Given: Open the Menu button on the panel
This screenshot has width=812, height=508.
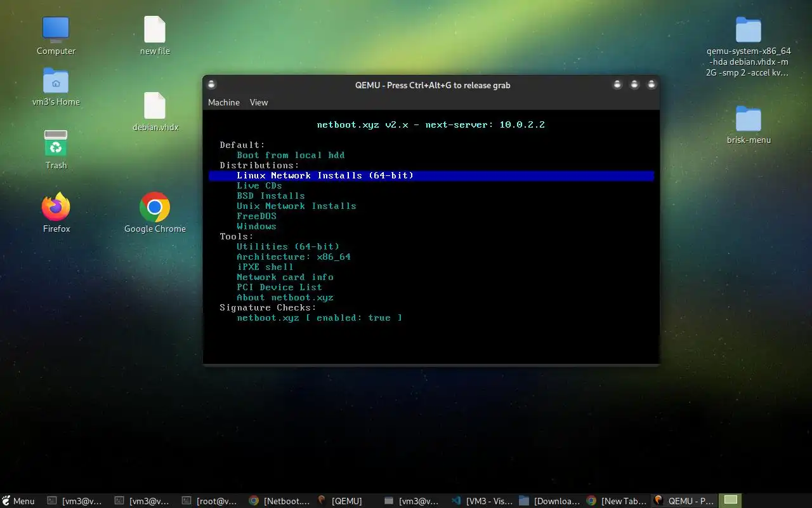Looking at the screenshot, I should click(x=18, y=501).
